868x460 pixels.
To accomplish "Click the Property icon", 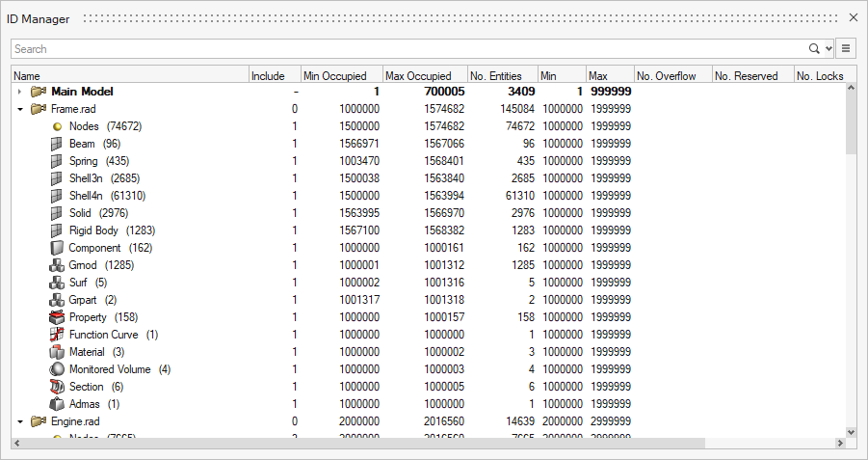I will (57, 317).
